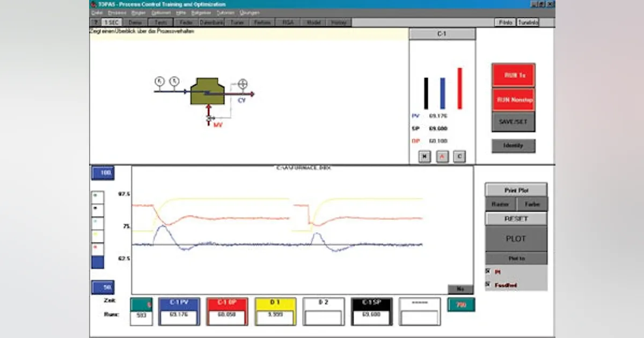Click the RUN Nonstop button

tap(514, 99)
